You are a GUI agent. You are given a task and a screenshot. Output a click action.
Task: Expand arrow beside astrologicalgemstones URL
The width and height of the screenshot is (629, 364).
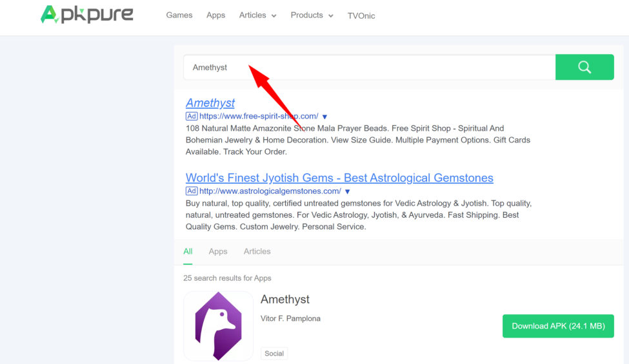pos(347,191)
